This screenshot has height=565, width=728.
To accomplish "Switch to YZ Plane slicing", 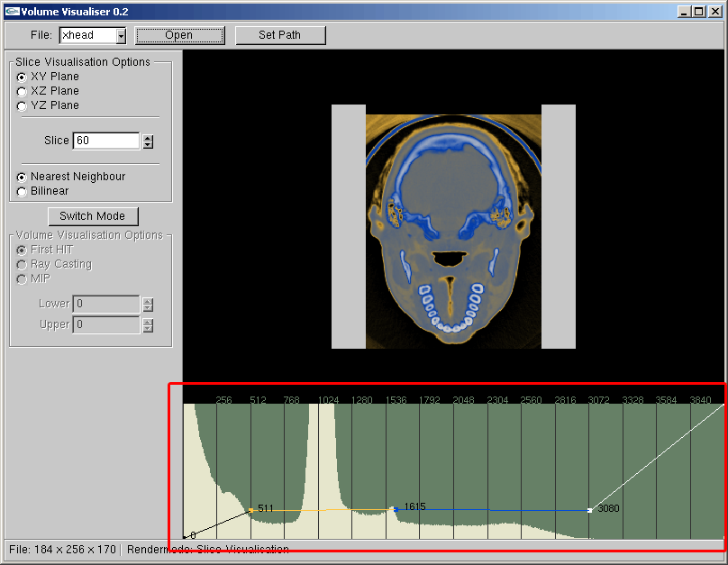I will coord(22,105).
